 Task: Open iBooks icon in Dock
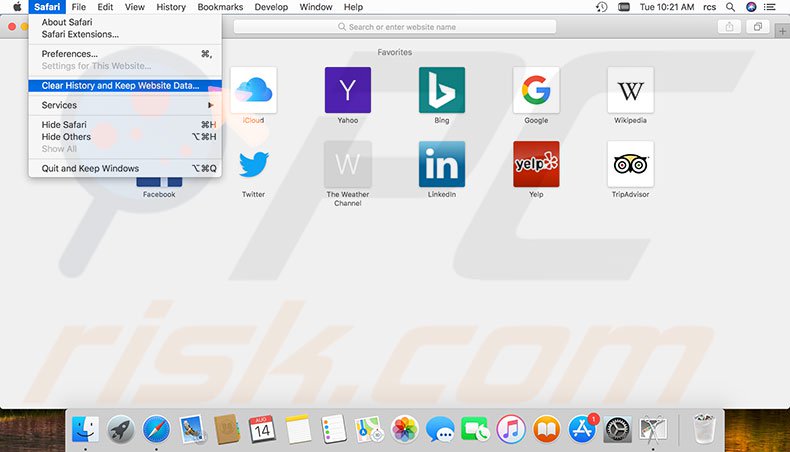[x=547, y=429]
